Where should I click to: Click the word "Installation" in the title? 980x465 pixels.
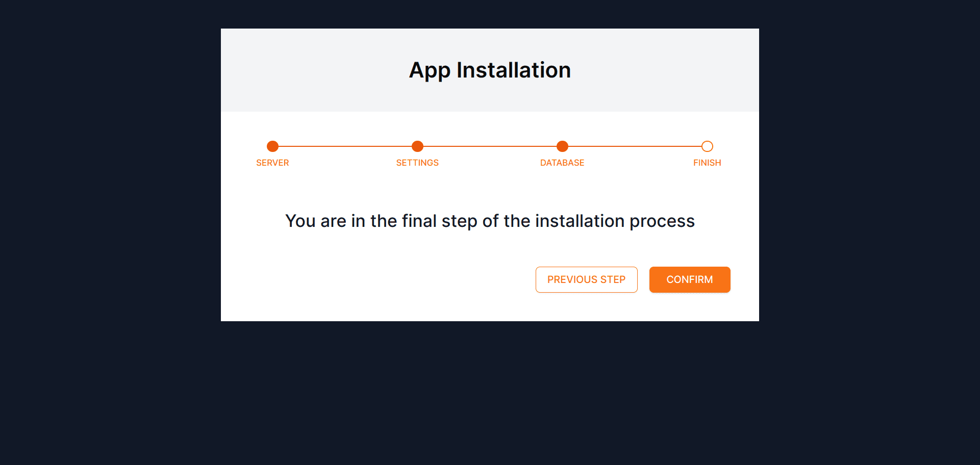tap(513, 70)
